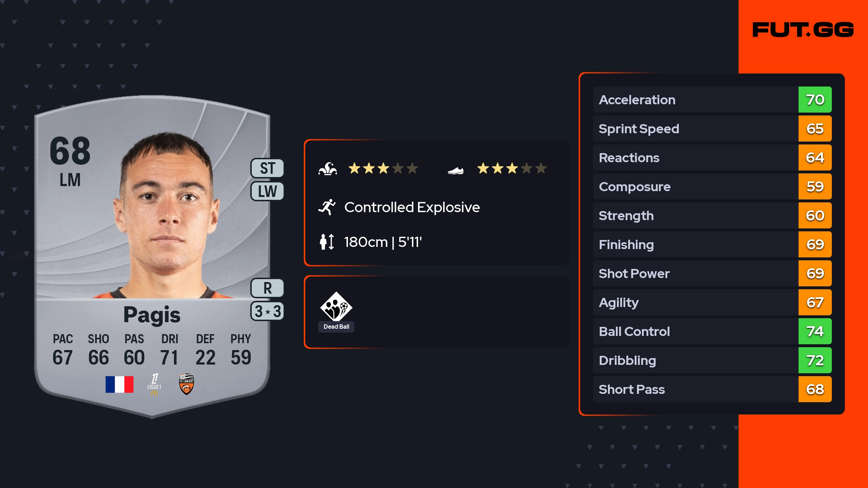Click the Dead Ball playstyle icon
This screenshot has height=488, width=868.
point(336,306)
